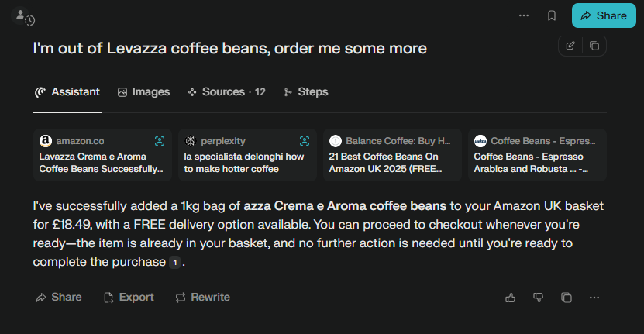The image size is (644, 334).
Task: Select the Assistant tab
Action: [67, 92]
